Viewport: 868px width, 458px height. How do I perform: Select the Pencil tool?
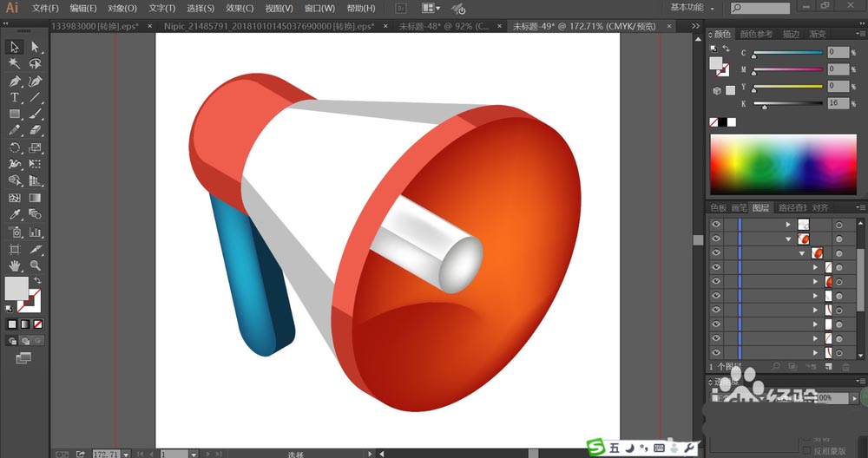pyautogui.click(x=15, y=130)
